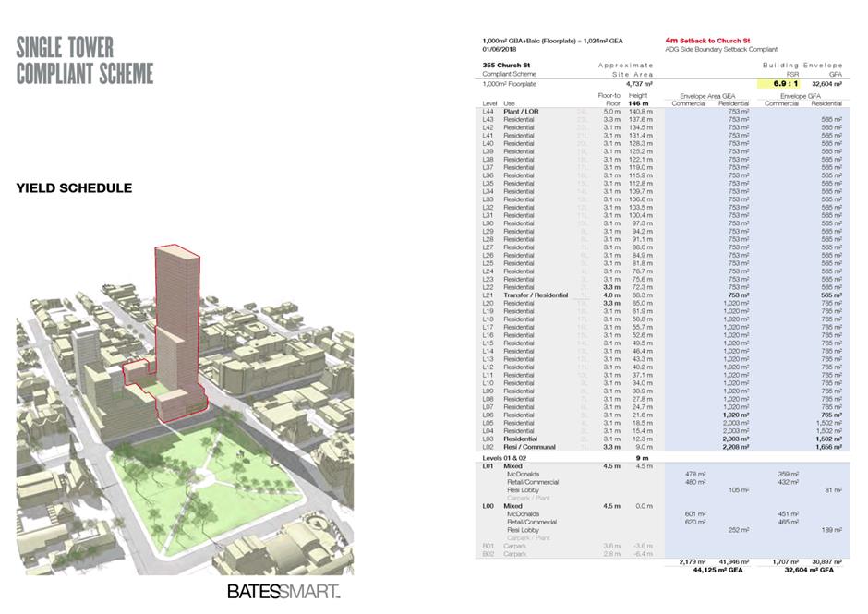Click the McDonalds GEA value '478 m²'
Viewport: 868px width, 614px height.
[x=695, y=475]
